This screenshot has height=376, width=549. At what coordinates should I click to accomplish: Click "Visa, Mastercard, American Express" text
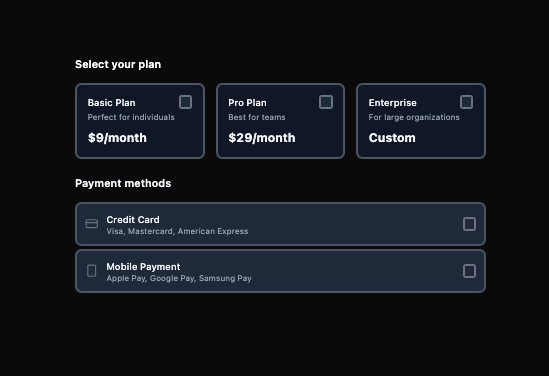[x=178, y=231]
